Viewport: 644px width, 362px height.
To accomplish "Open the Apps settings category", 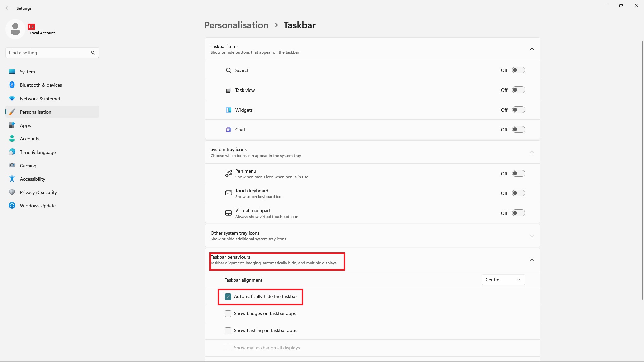I will pos(25,125).
